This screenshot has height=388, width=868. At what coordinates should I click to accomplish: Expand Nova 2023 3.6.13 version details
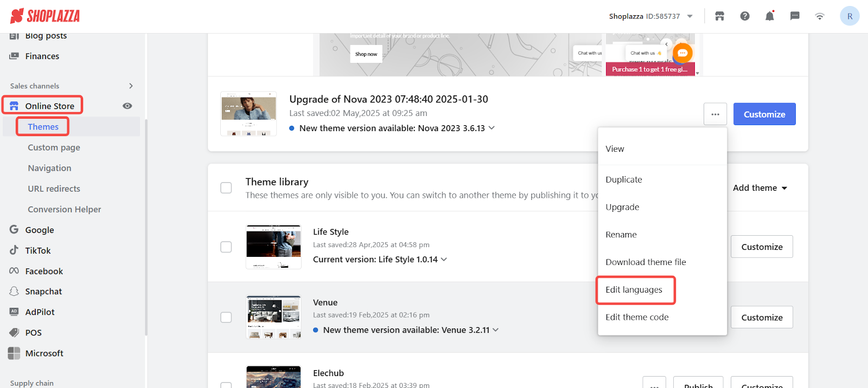[492, 128]
